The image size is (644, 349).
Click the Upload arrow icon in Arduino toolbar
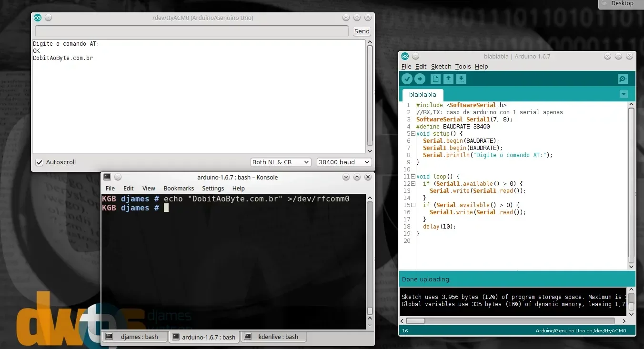(420, 79)
